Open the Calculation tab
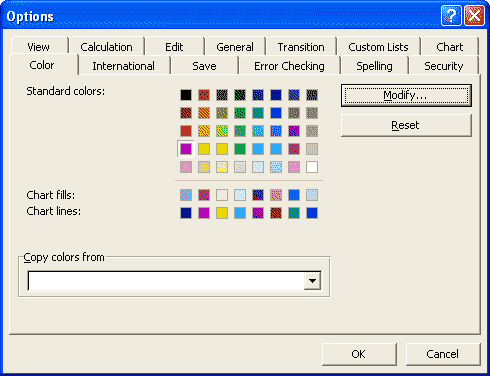 [106, 47]
